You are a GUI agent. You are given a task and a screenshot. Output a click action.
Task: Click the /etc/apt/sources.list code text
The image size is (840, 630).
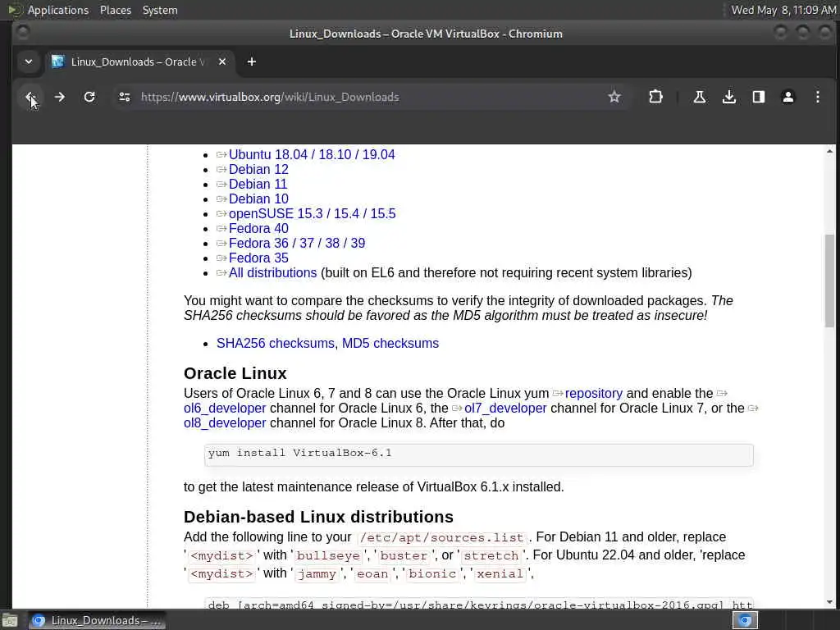441,537
